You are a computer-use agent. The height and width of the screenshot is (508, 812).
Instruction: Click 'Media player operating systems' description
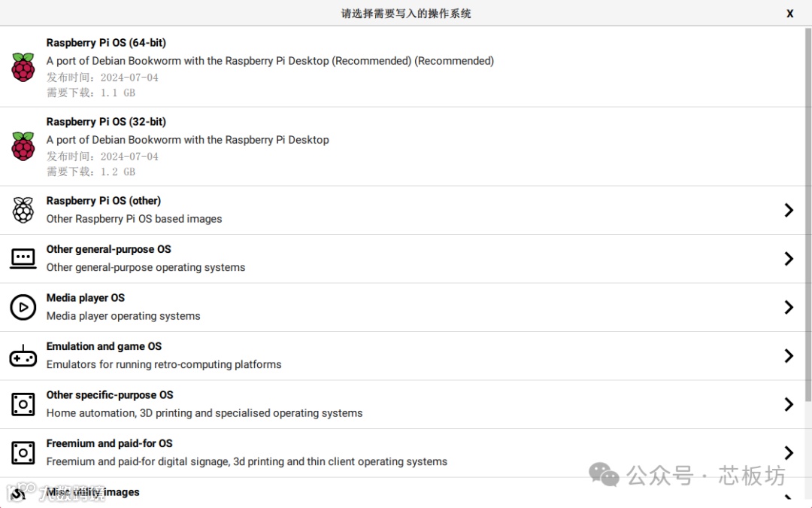coord(123,316)
